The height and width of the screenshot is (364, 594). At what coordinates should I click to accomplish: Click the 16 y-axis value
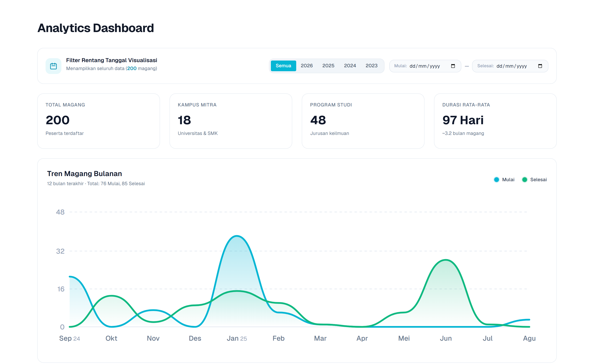tap(61, 289)
